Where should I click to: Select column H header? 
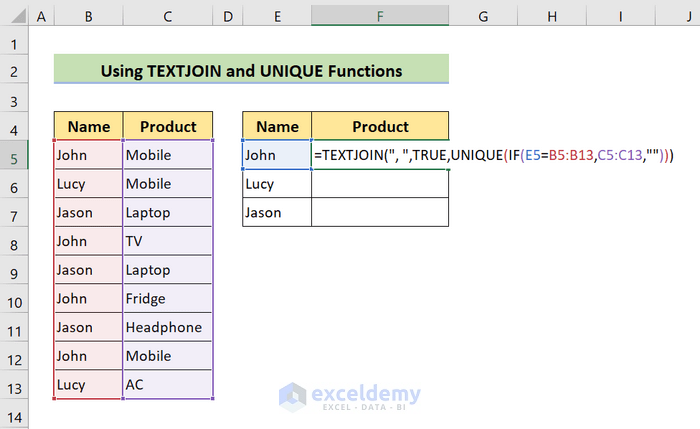point(552,17)
